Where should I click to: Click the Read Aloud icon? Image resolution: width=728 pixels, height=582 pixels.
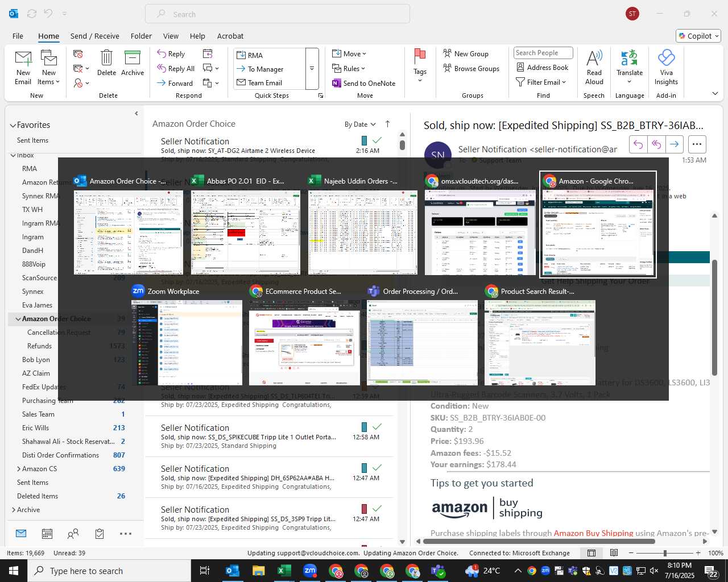tap(594, 67)
